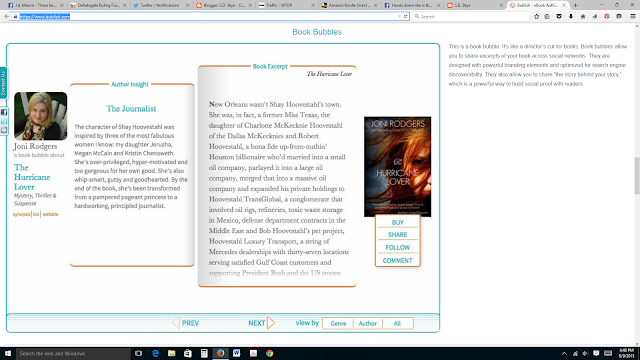Click the Joni Rodgers author name

tap(36, 146)
